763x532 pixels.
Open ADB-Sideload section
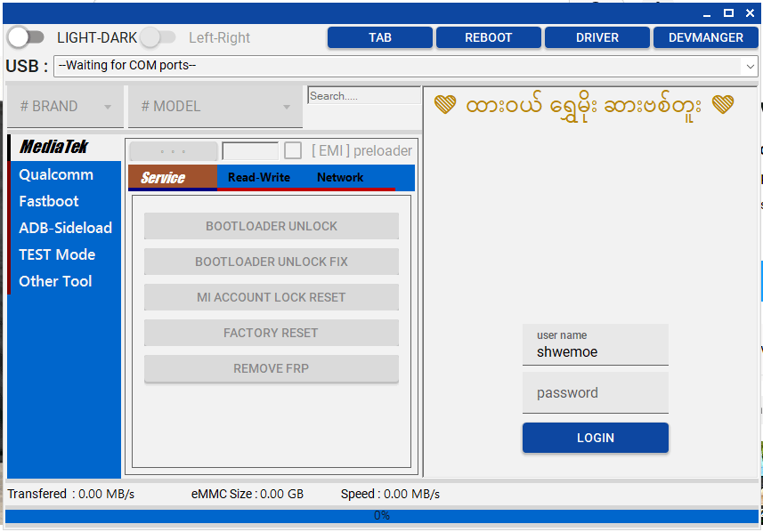click(65, 228)
